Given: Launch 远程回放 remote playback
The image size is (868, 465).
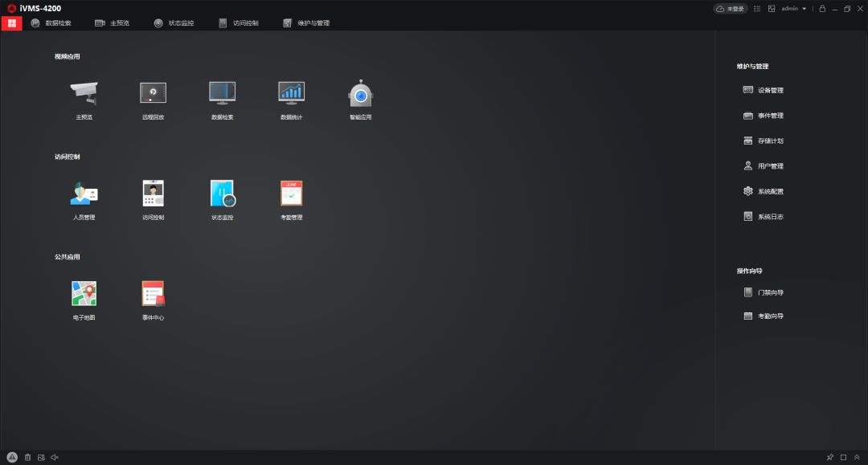Looking at the screenshot, I should (153, 94).
